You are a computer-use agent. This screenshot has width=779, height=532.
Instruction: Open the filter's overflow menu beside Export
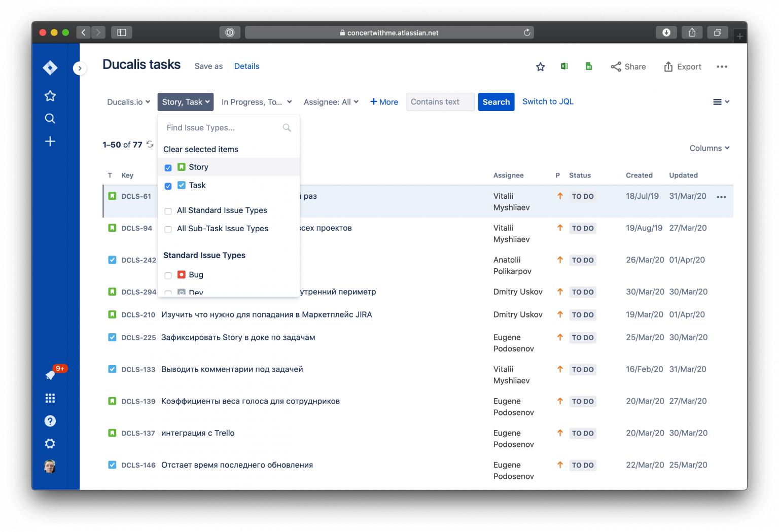(x=722, y=66)
